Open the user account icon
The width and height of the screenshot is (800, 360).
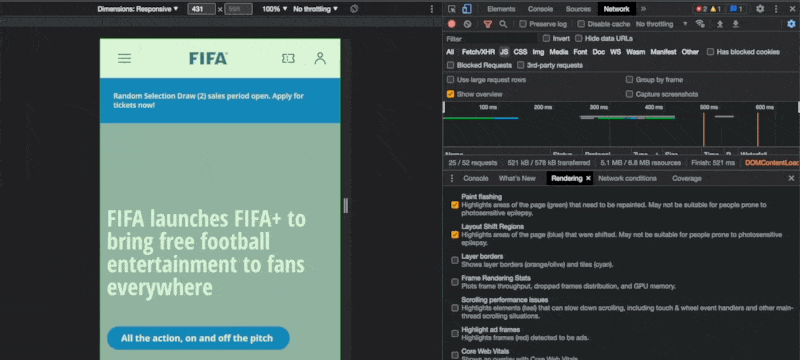pyautogui.click(x=320, y=59)
